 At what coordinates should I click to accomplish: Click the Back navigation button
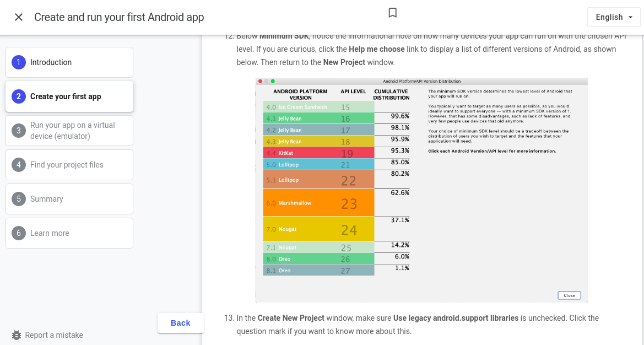click(180, 323)
